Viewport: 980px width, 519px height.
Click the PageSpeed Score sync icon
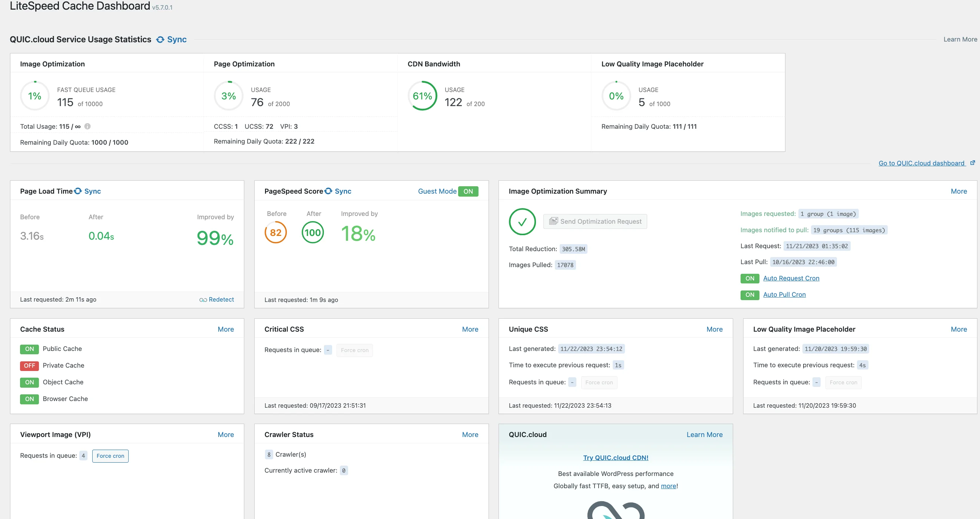click(x=328, y=191)
